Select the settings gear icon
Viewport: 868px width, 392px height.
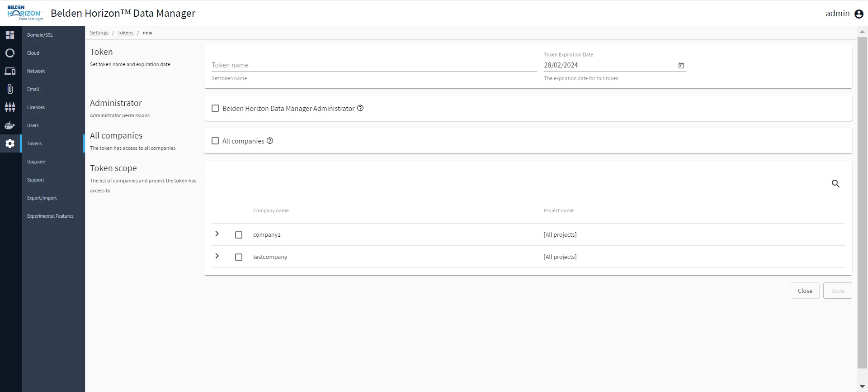(10, 143)
